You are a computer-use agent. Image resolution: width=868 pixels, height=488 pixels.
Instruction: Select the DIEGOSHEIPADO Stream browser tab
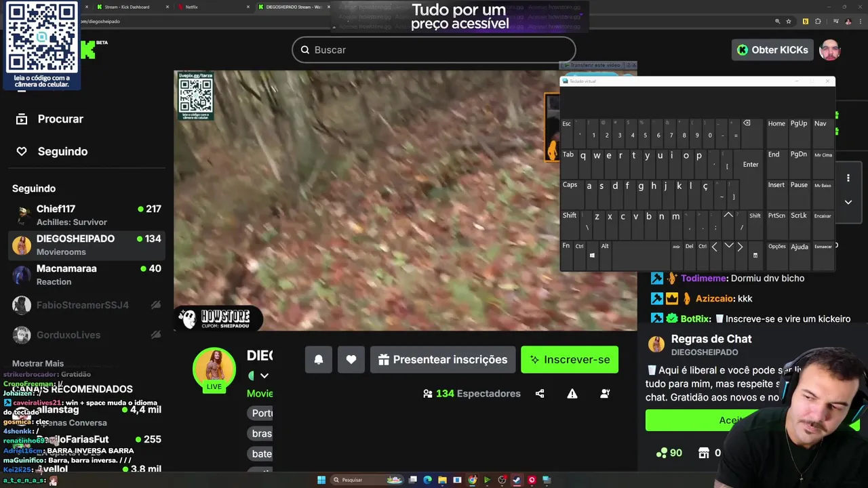click(x=294, y=7)
